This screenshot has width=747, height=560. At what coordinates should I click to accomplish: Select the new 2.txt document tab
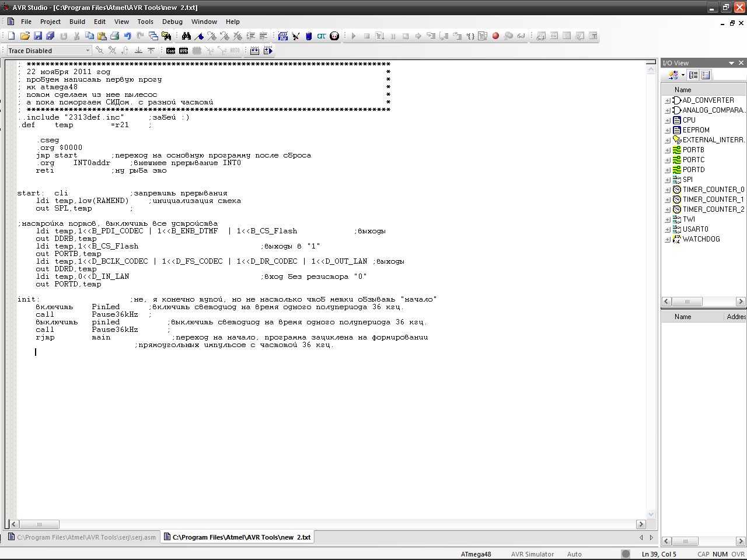pos(237,537)
